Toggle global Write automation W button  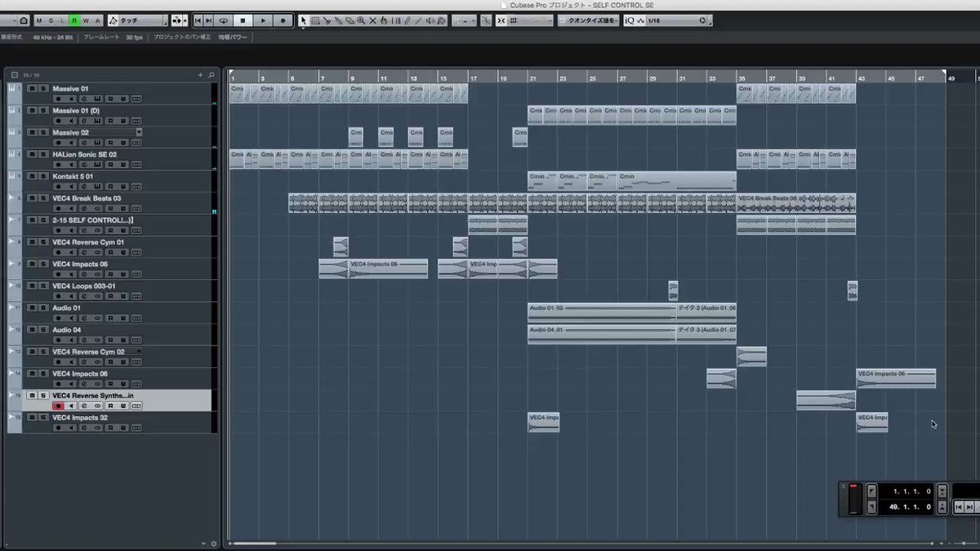pyautogui.click(x=85, y=20)
